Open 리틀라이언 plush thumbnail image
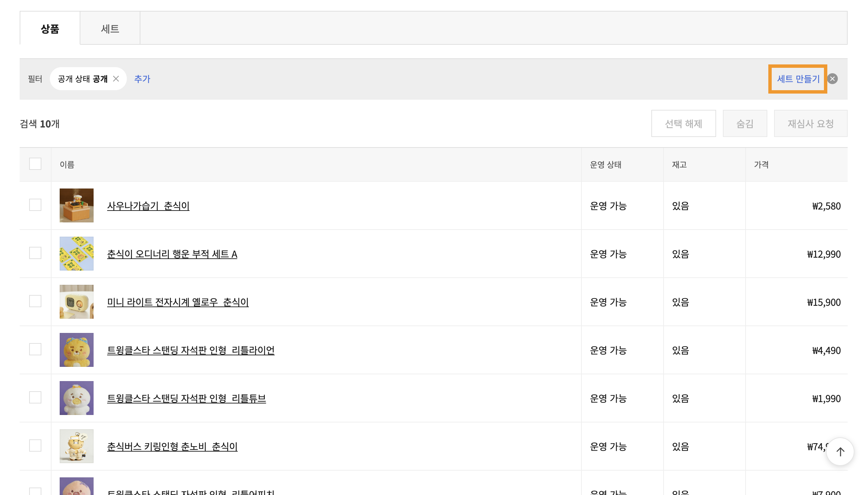868x495 pixels. pos(77,350)
